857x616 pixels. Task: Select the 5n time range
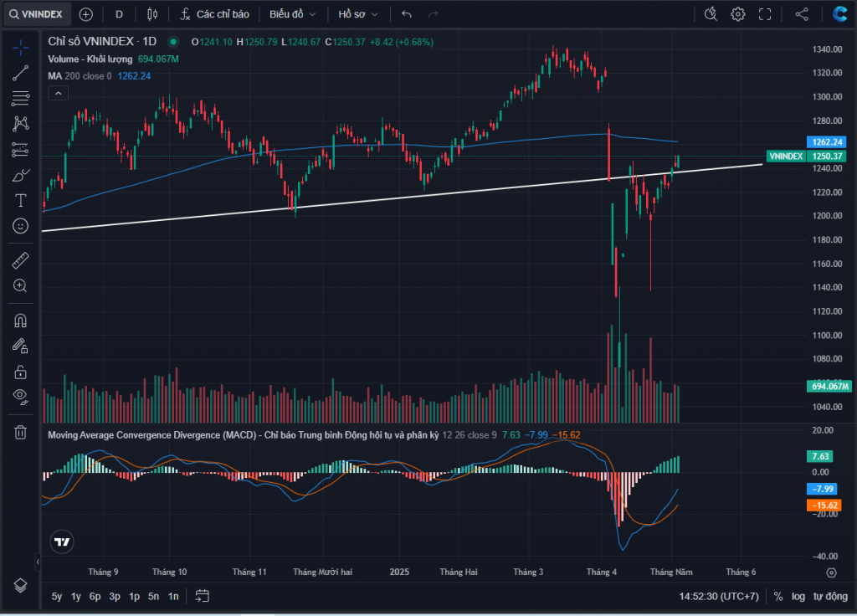click(154, 596)
